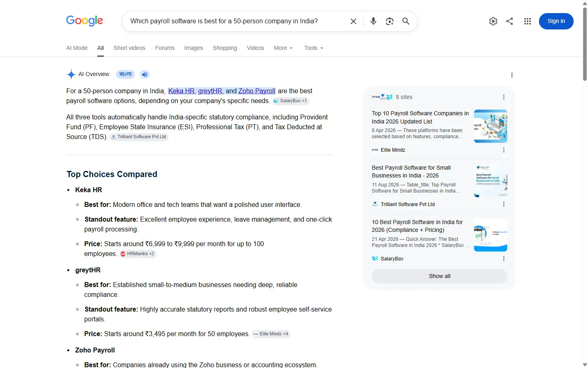
Task: Open the options menu for Trilliant Software source
Action: point(503,204)
